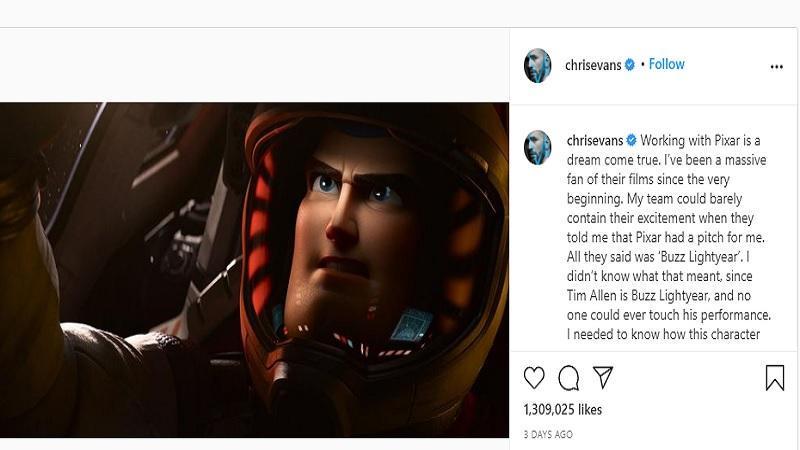Share the post using the paper plane icon
The width and height of the screenshot is (800, 450).
click(x=603, y=378)
